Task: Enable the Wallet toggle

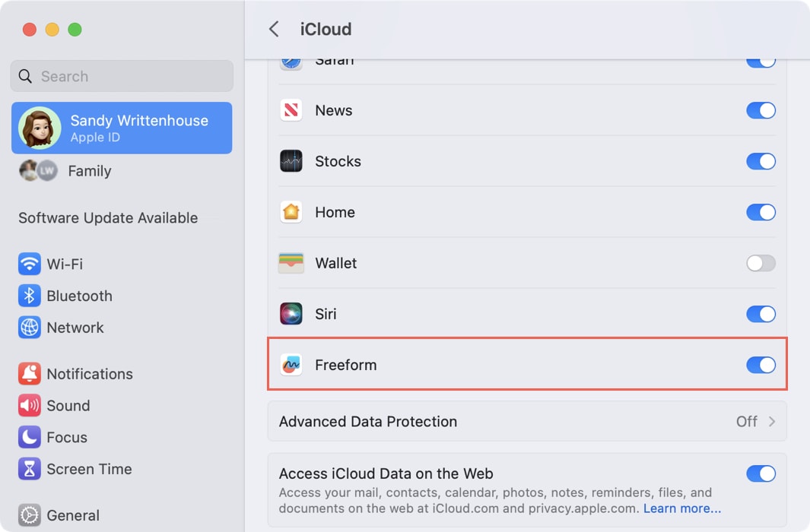Action: (x=761, y=263)
